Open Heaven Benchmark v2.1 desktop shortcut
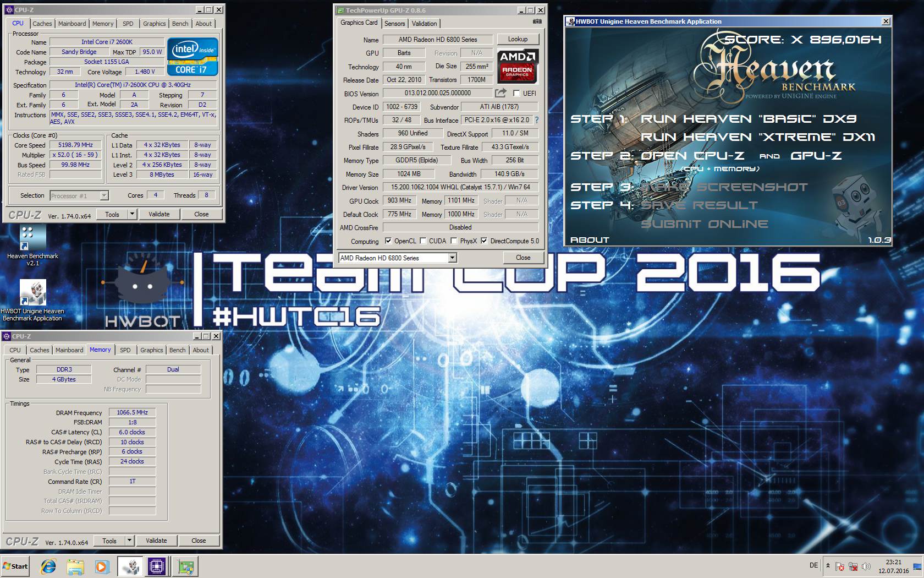The image size is (924, 578). coord(32,245)
